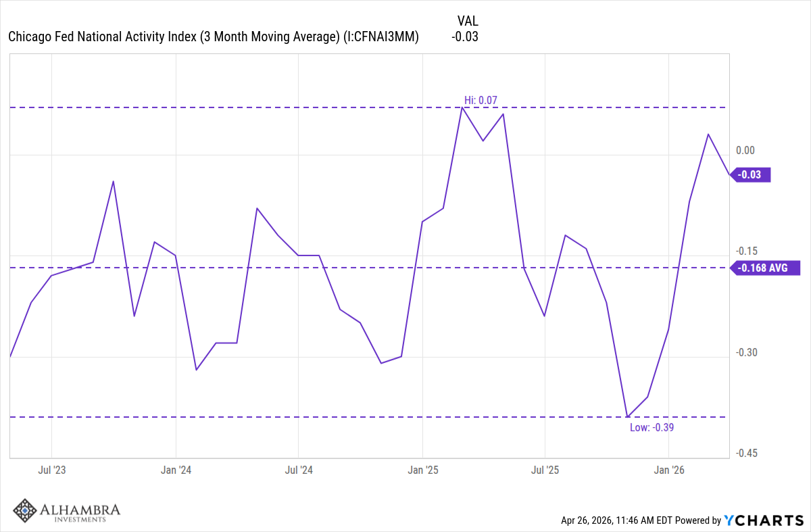
Task: Open the VAL column header dropdown
Action: [x=469, y=21]
